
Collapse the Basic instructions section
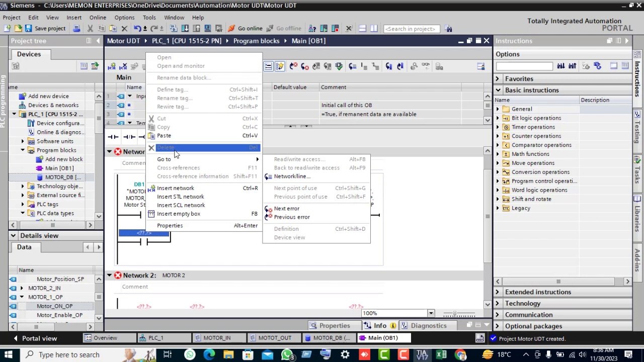click(x=498, y=90)
